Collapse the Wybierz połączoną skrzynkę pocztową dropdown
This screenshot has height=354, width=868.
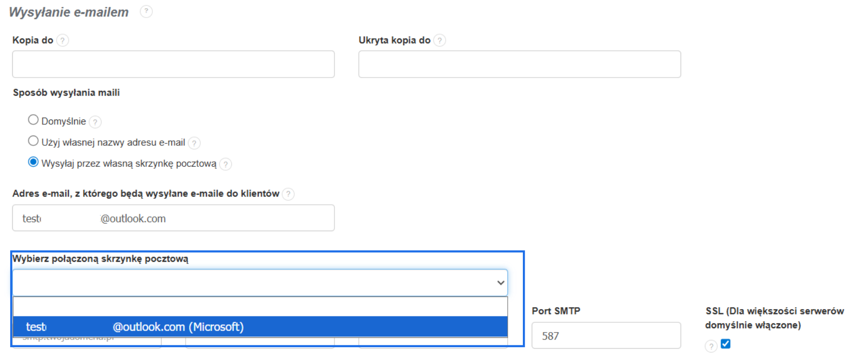pos(500,283)
